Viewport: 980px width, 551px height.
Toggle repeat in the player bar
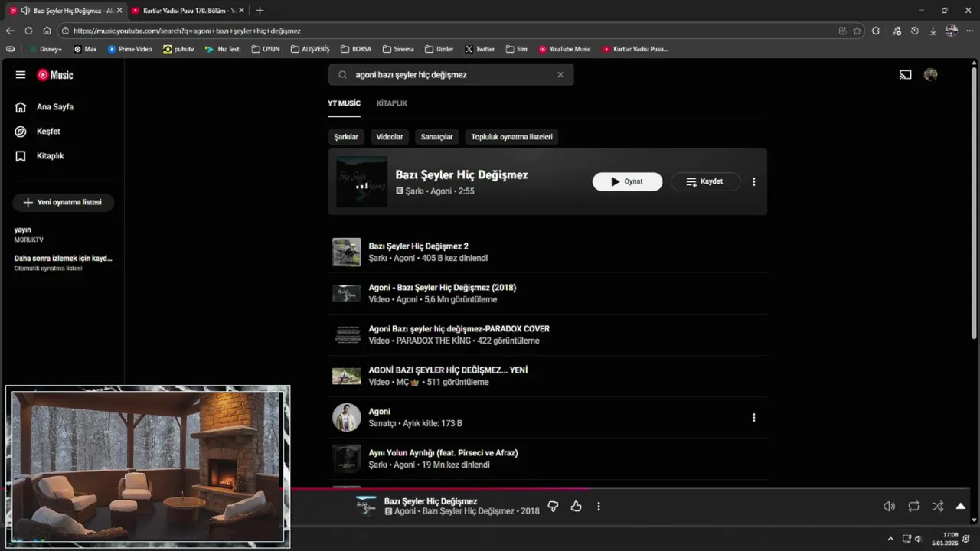click(913, 507)
